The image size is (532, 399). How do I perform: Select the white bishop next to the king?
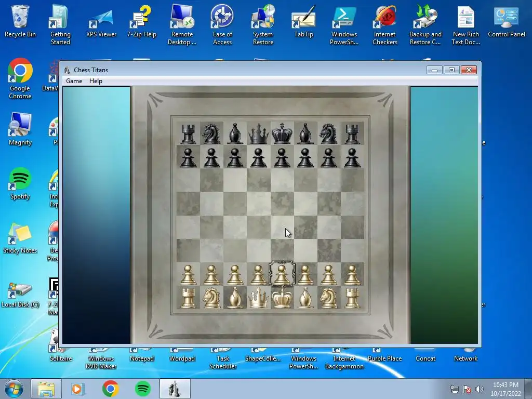click(305, 298)
